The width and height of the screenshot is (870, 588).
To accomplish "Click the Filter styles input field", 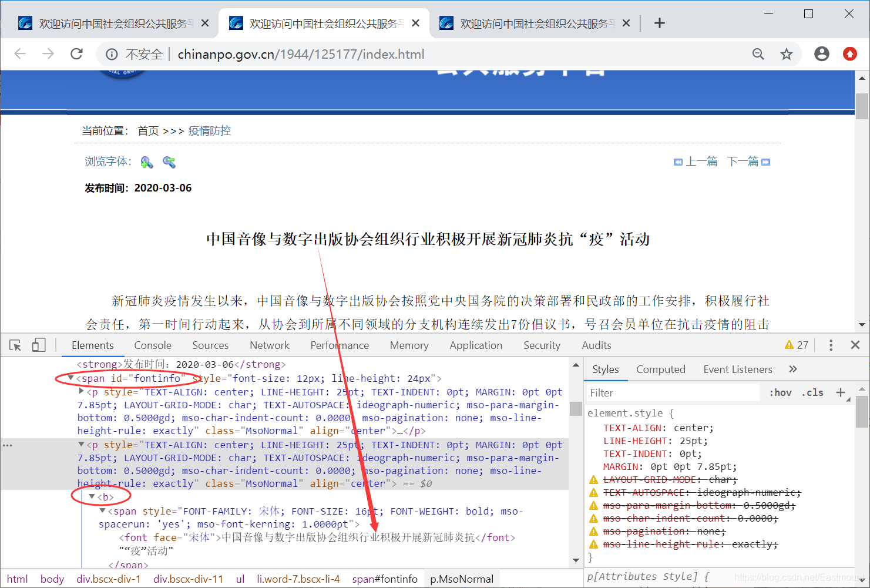I will click(673, 392).
